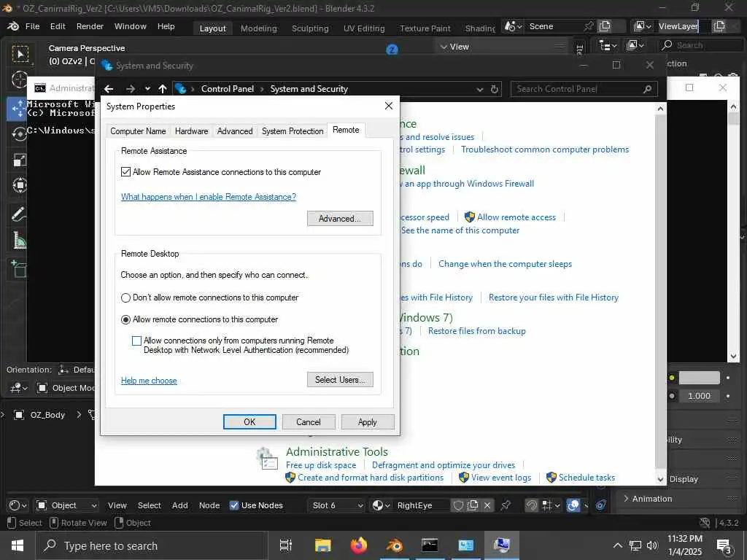Select Blender's Select Box tool
The height and width of the screenshot is (560, 747).
[x=20, y=54]
